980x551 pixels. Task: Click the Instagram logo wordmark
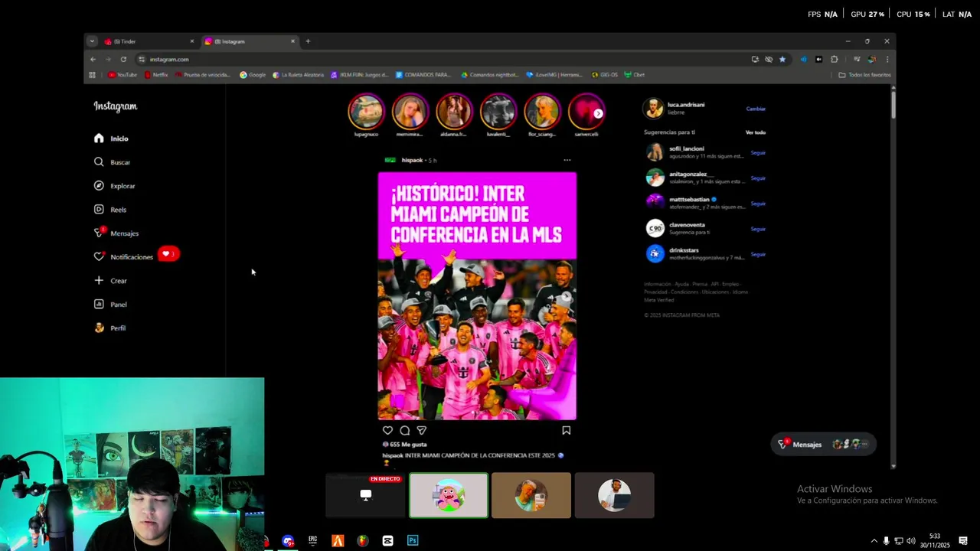pos(116,106)
